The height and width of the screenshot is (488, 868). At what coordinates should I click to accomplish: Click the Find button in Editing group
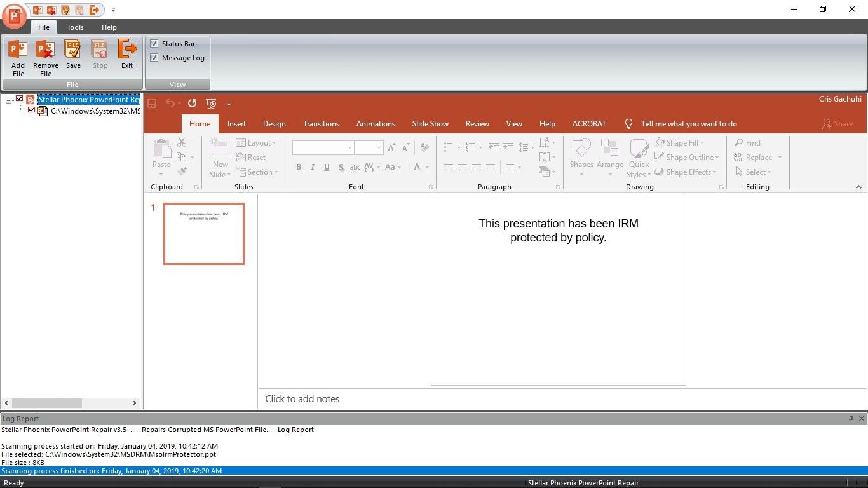(x=747, y=143)
